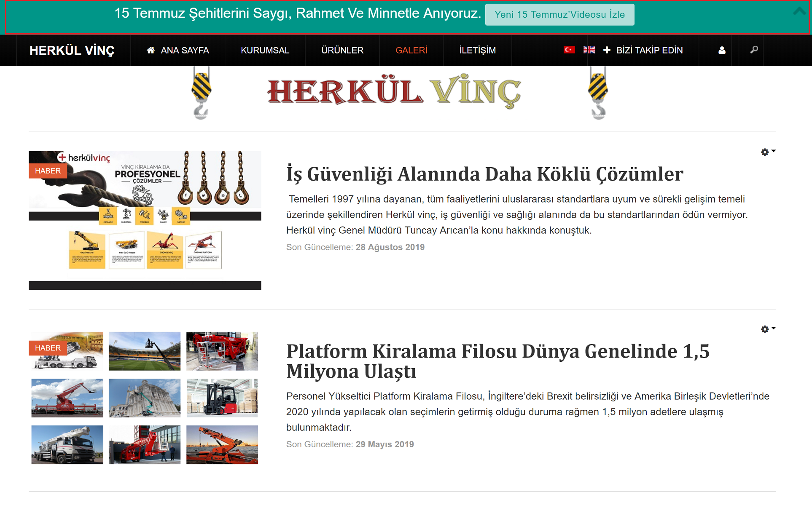
Task: Click the large HERKÜL VİNÇ banner logo
Action: click(394, 93)
